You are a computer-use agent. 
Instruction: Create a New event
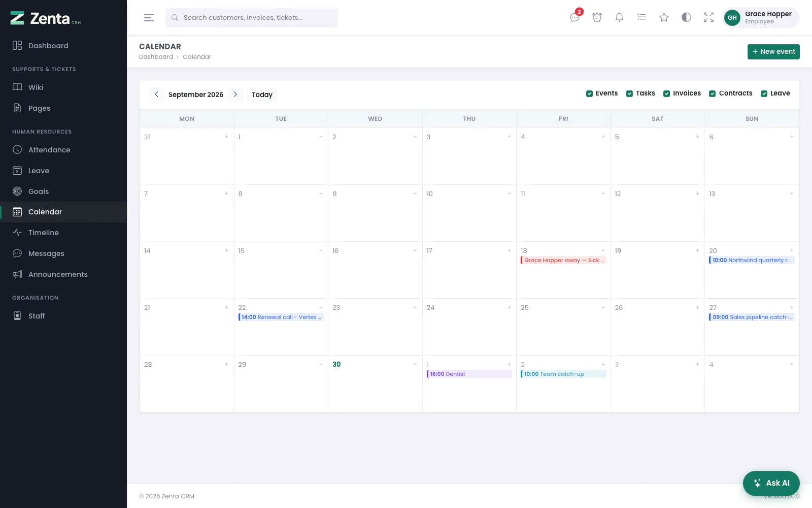tap(773, 52)
